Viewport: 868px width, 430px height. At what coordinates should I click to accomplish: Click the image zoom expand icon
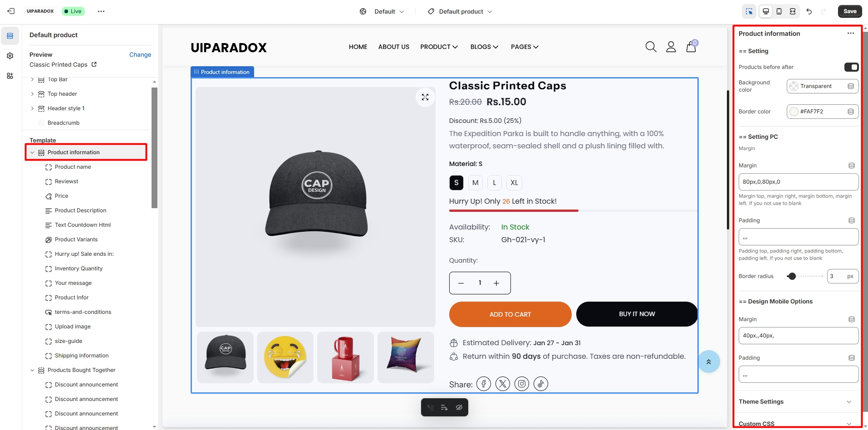tap(425, 97)
